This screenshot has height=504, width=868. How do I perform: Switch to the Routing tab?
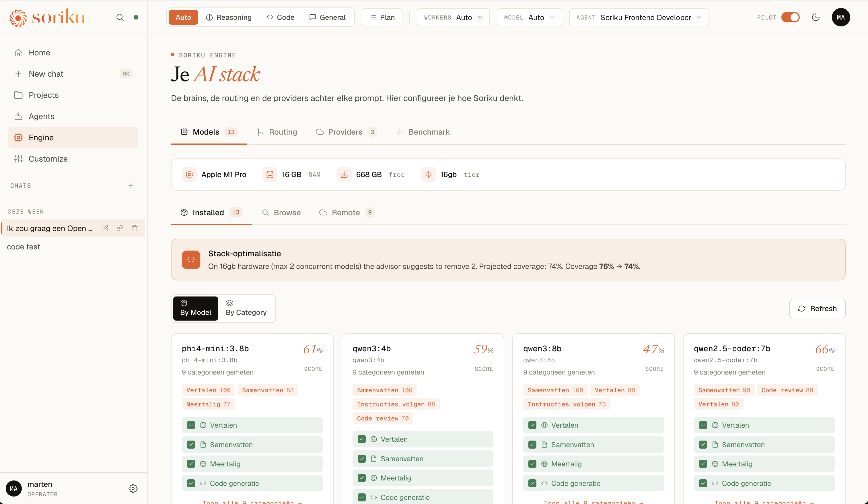point(277,132)
